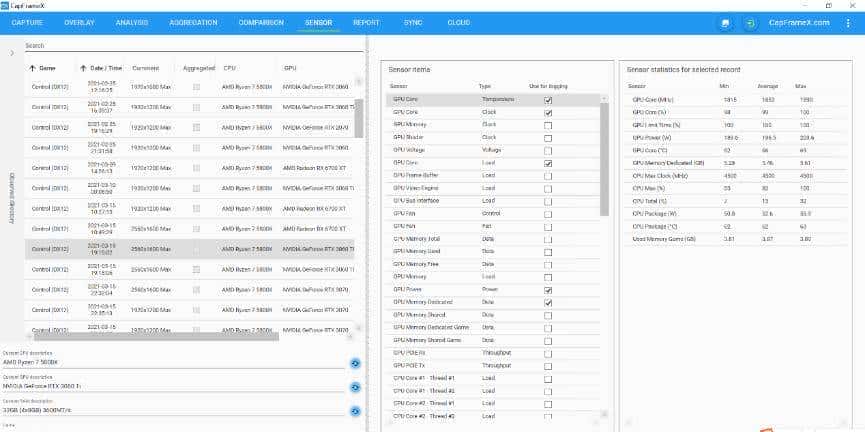Select the Comment column header

click(146, 68)
